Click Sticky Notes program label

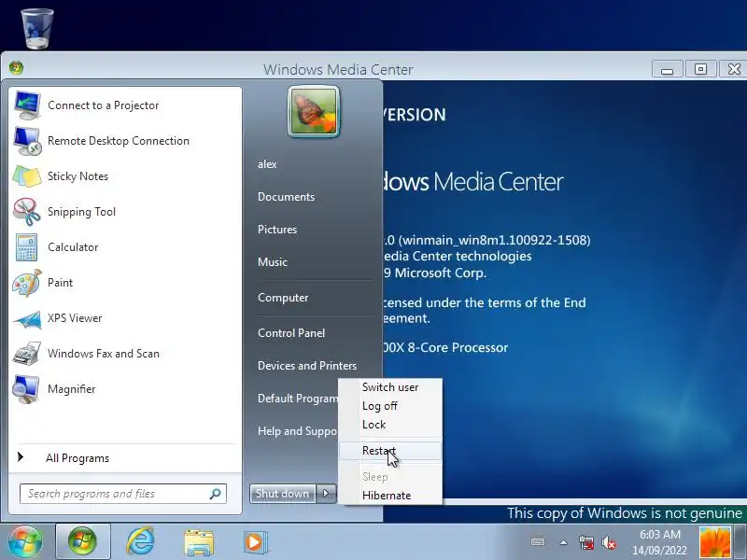[x=78, y=176]
